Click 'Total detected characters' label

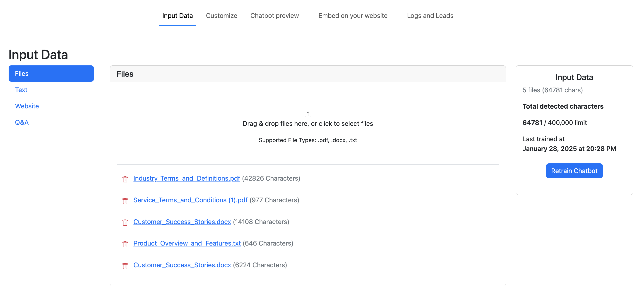[x=563, y=106]
